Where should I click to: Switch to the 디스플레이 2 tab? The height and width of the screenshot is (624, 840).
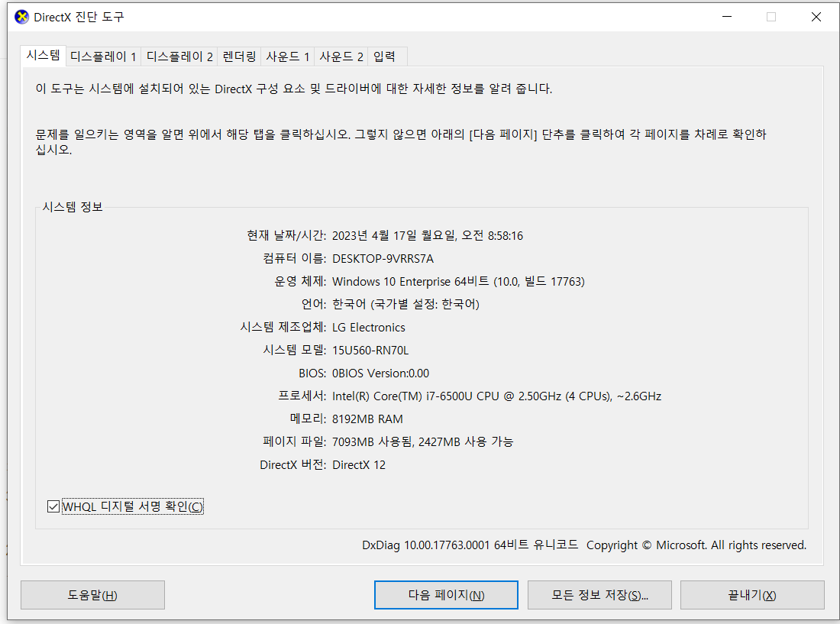pos(179,56)
